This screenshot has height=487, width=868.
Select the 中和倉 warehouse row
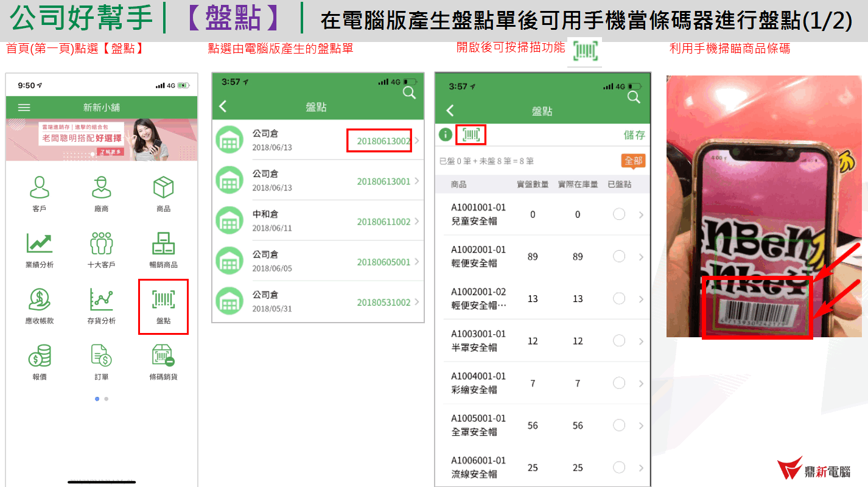point(318,221)
